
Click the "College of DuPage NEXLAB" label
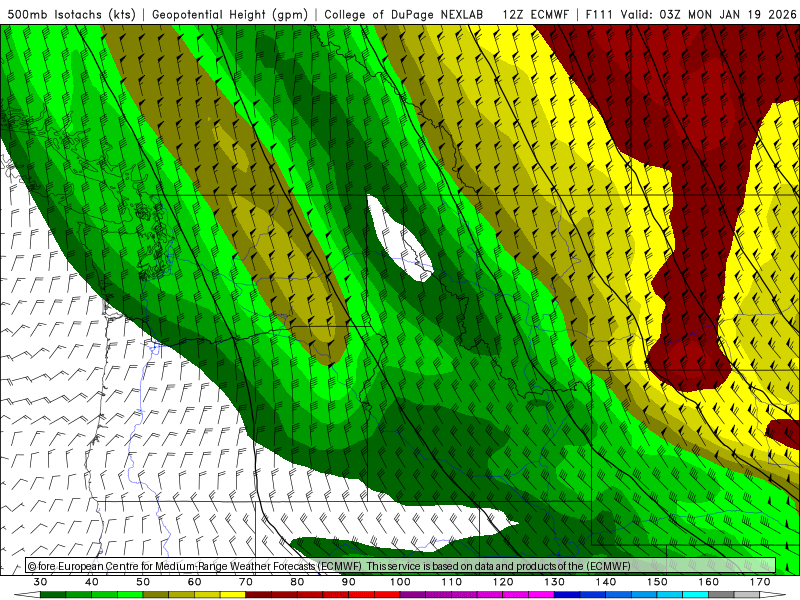tap(404, 15)
